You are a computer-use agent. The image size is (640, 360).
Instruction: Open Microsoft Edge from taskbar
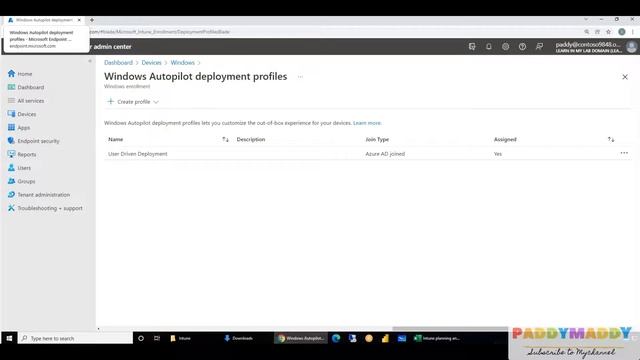tap(336, 338)
